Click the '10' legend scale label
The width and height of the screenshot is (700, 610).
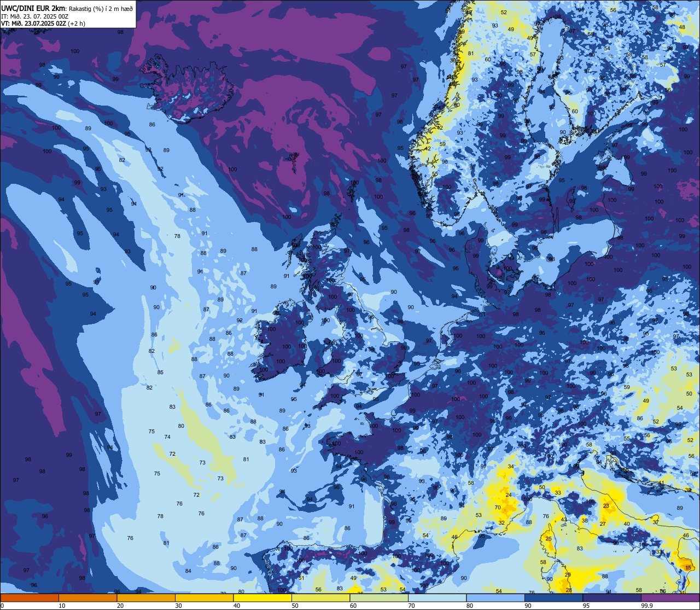(x=62, y=606)
